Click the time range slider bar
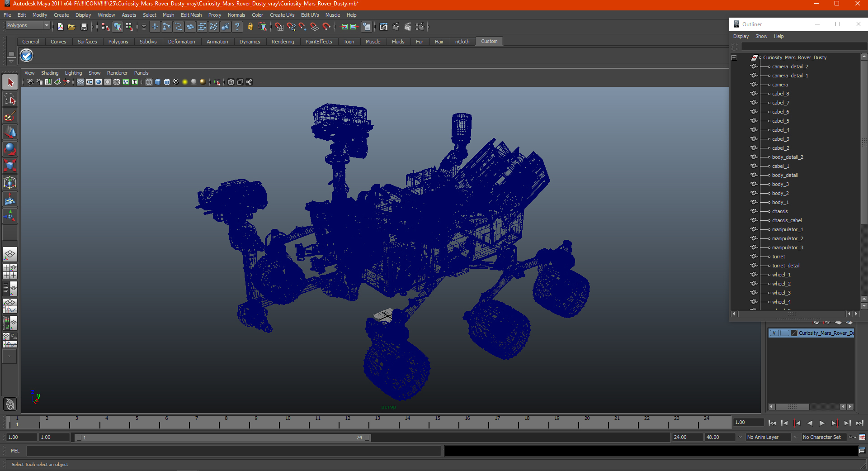 coord(223,438)
